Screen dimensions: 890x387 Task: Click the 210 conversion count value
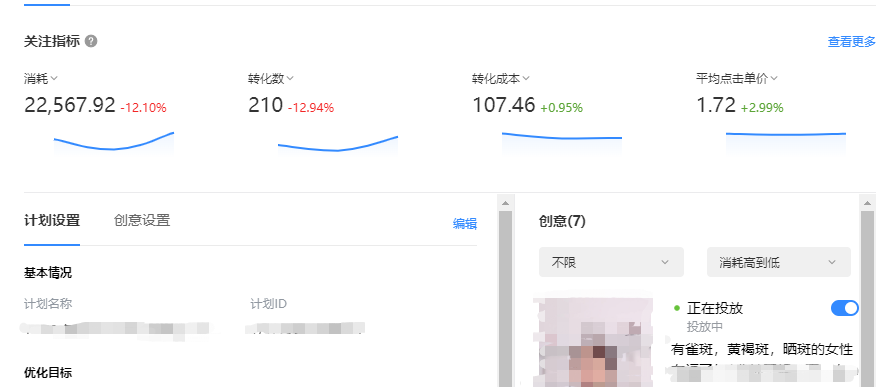(265, 105)
